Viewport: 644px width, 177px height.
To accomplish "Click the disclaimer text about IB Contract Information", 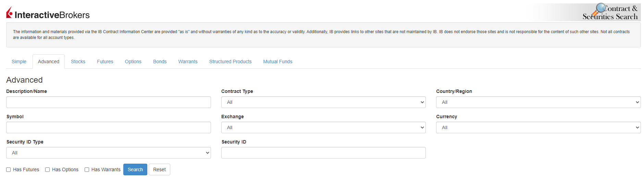I will click(321, 35).
